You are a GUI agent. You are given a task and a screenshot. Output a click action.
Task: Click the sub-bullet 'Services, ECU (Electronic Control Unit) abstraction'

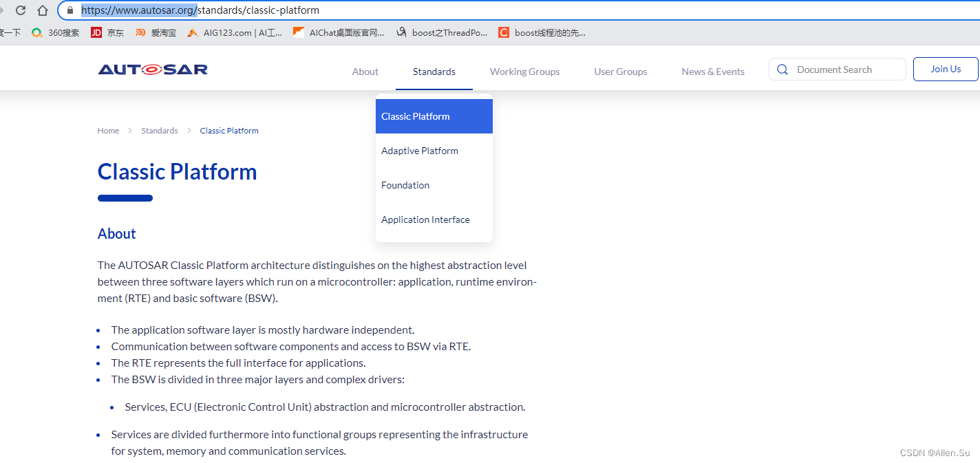(x=325, y=407)
